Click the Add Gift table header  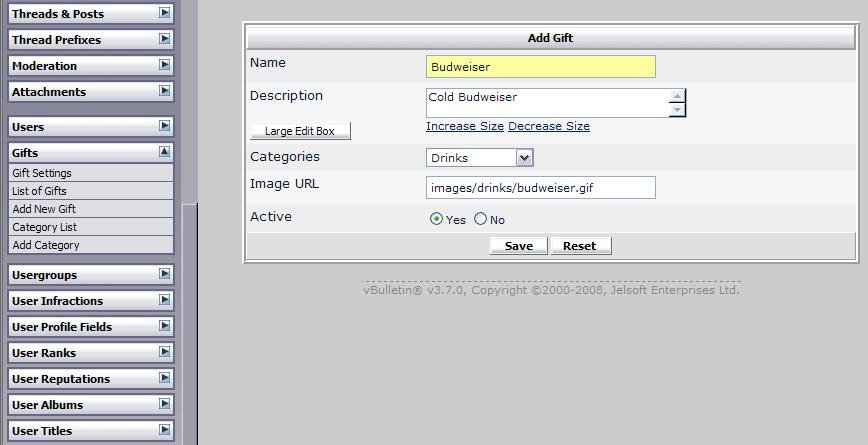(550, 38)
